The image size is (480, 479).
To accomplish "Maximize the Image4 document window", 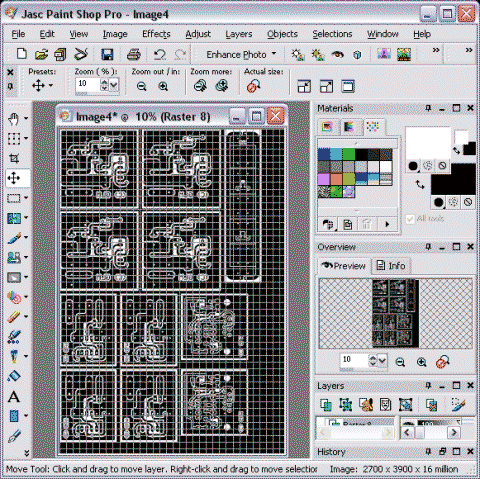I will (256, 116).
